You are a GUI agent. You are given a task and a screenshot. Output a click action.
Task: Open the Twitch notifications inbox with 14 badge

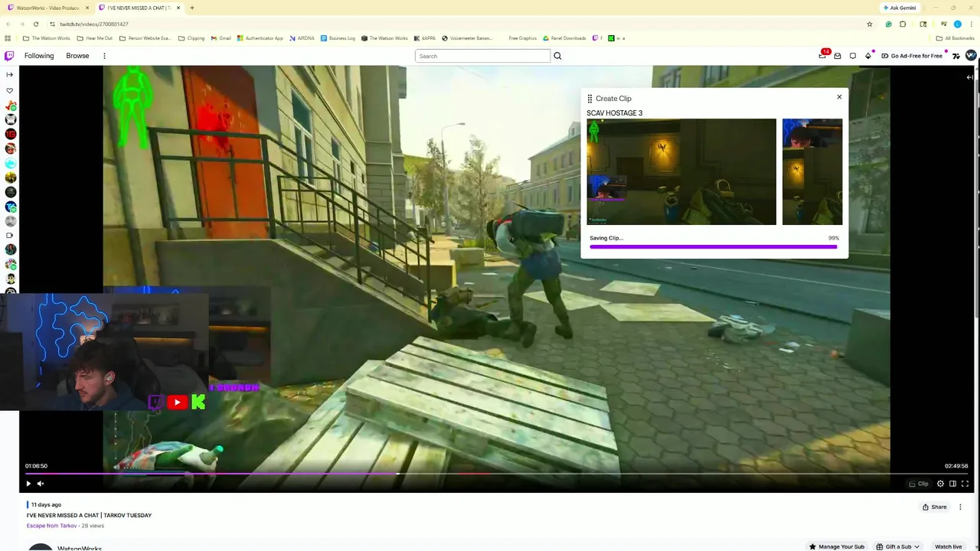tap(823, 55)
